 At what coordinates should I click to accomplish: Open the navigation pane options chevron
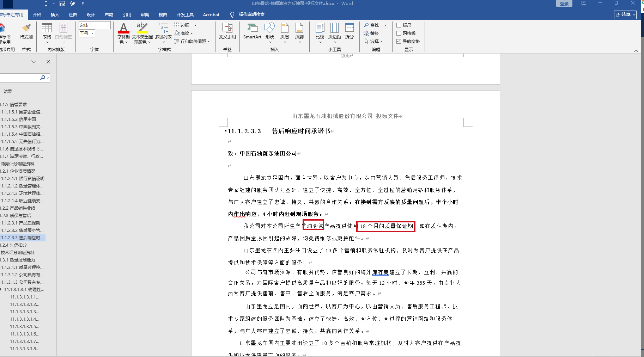tap(34, 62)
